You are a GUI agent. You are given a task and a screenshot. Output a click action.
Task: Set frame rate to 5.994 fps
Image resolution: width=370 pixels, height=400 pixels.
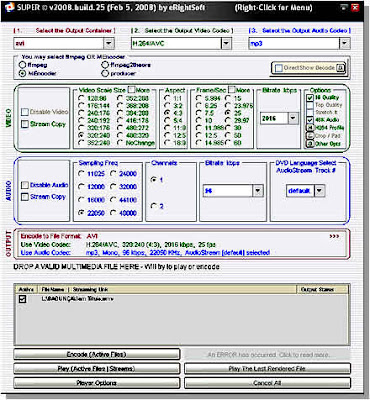click(x=199, y=98)
